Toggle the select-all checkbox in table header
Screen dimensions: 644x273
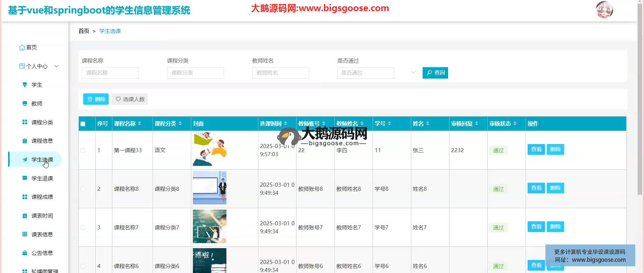(x=83, y=124)
